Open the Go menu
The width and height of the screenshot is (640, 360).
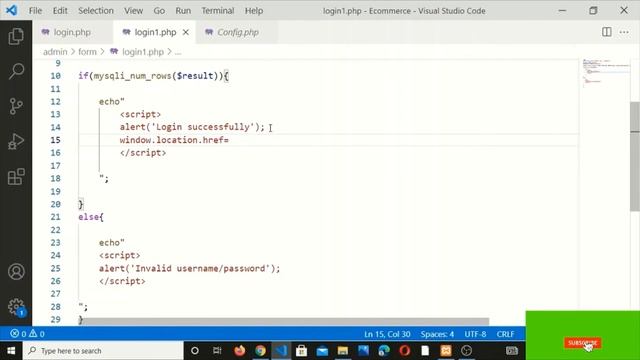tap(159, 11)
